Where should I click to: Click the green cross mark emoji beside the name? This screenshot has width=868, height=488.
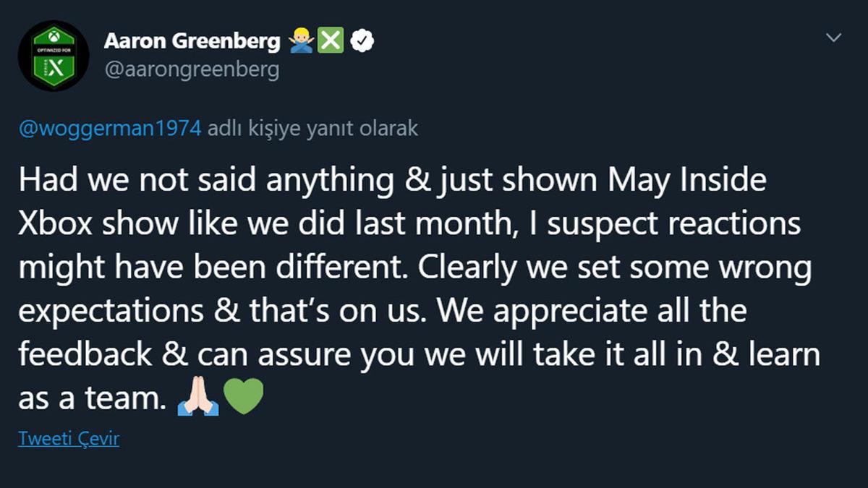(x=331, y=41)
